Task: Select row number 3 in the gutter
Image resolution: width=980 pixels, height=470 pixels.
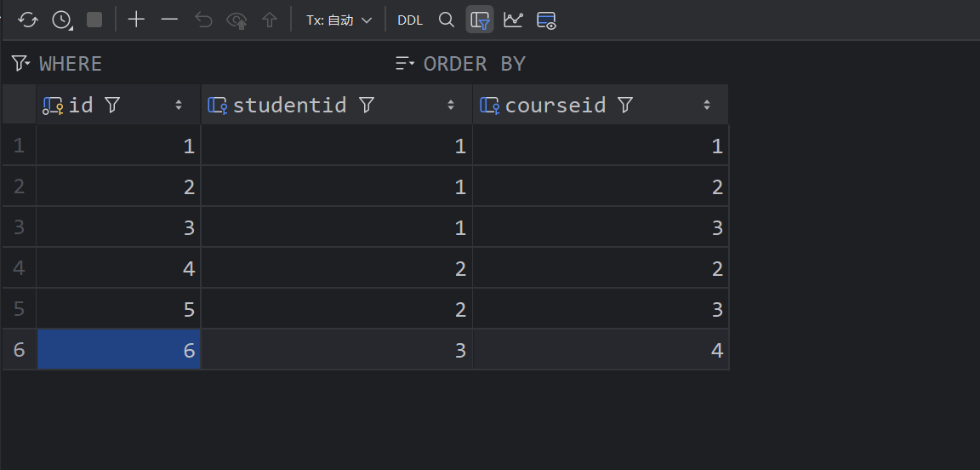Action: click(x=19, y=226)
